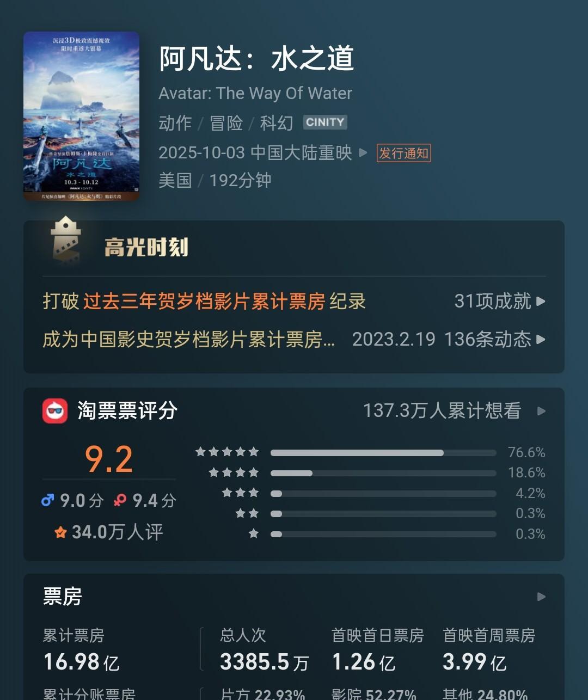
Task: Select the 9.2 overall rating score
Action: (109, 459)
